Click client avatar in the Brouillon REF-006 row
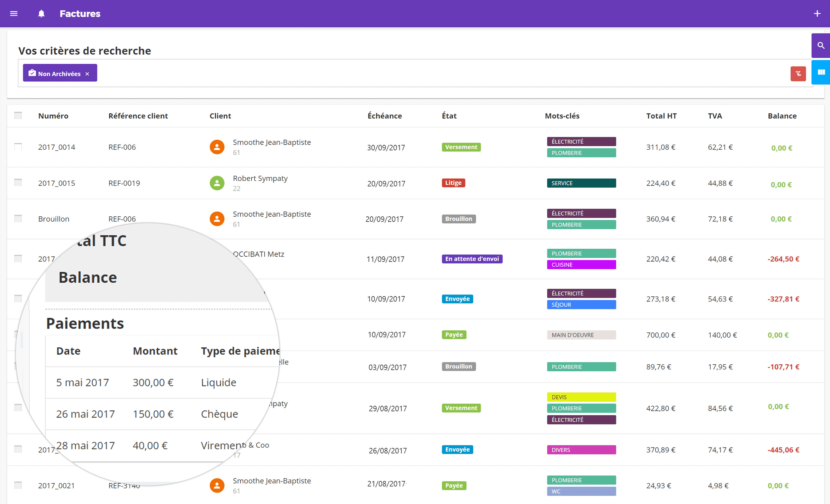The height and width of the screenshot is (504, 830). tap(217, 219)
